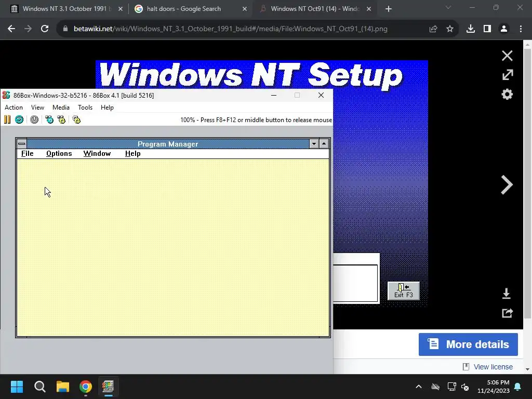Send Ctrl+Alt+Esc via toolbar icon
532x399 pixels.
click(x=61, y=119)
